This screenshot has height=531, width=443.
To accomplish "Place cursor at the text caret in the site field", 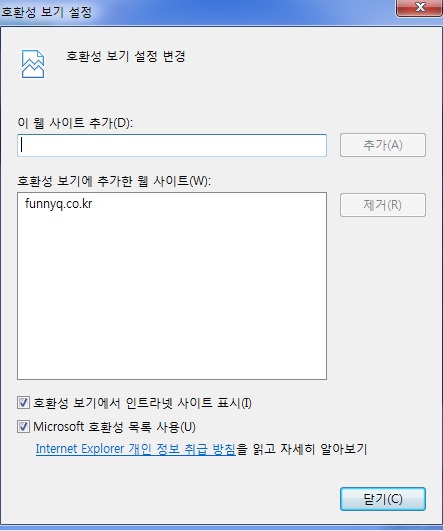I will (22, 145).
